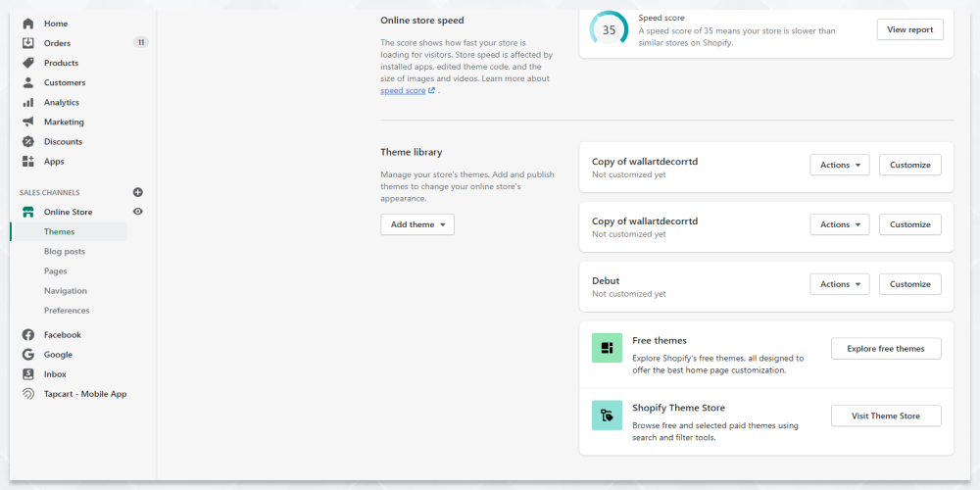Open Marketing page label

point(64,122)
